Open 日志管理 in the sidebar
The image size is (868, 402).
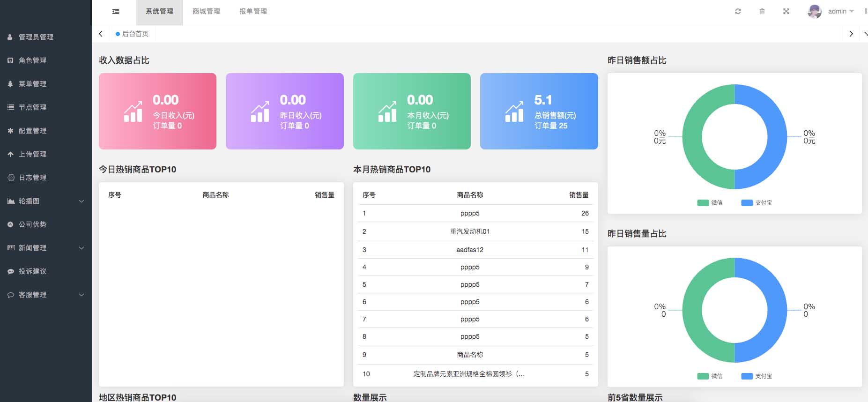(32, 178)
